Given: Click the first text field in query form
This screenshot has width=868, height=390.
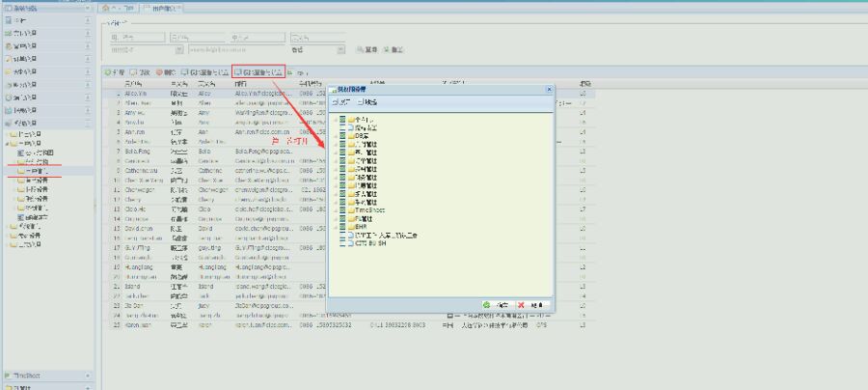Looking at the screenshot, I should [x=137, y=37].
